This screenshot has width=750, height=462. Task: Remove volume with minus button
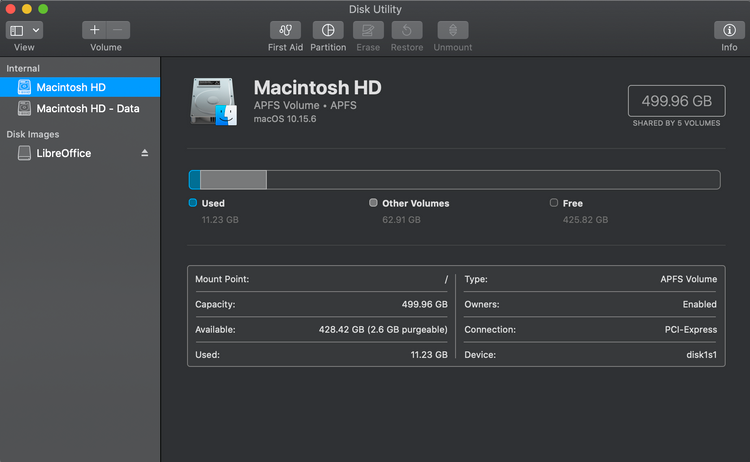pyautogui.click(x=118, y=30)
